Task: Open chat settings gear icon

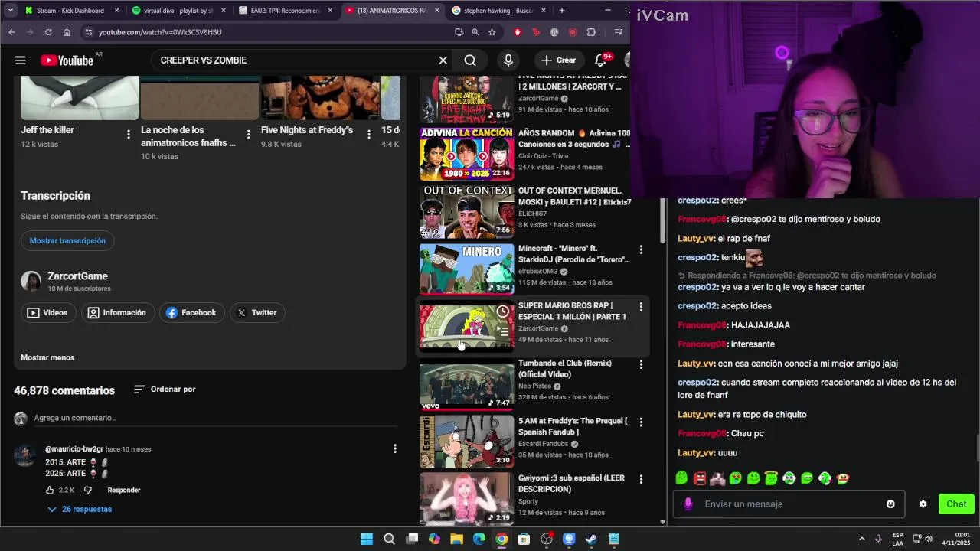Action: pos(923,504)
